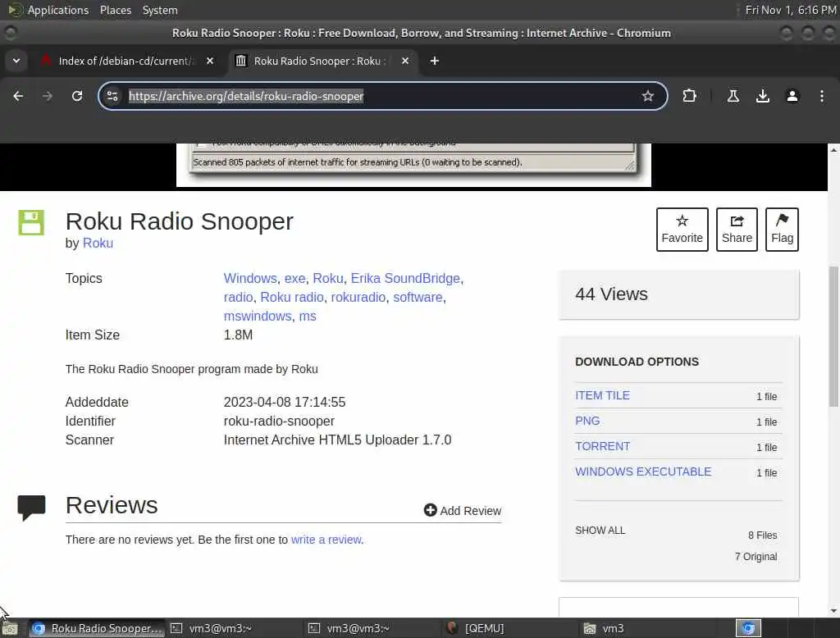840x638 pixels.
Task: Switch to first vm3@vm3 terminal in taskbar
Action: [234, 628]
